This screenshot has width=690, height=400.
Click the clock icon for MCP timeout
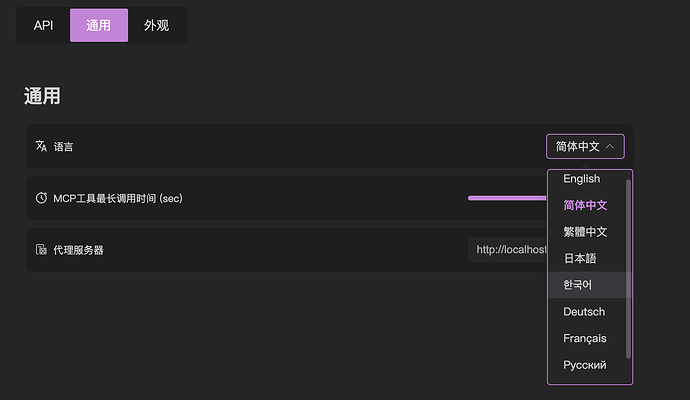(x=41, y=198)
